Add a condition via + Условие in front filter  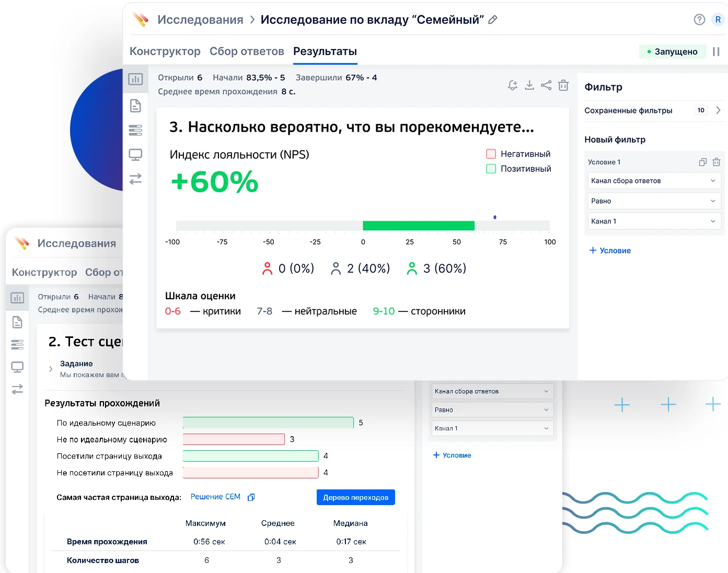pyautogui.click(x=610, y=250)
